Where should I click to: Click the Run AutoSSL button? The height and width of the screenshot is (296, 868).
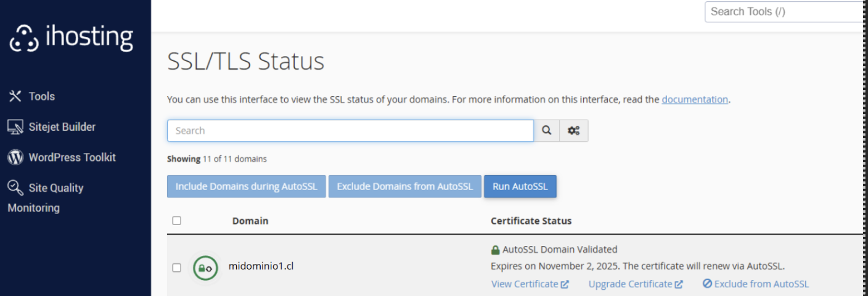coord(520,187)
